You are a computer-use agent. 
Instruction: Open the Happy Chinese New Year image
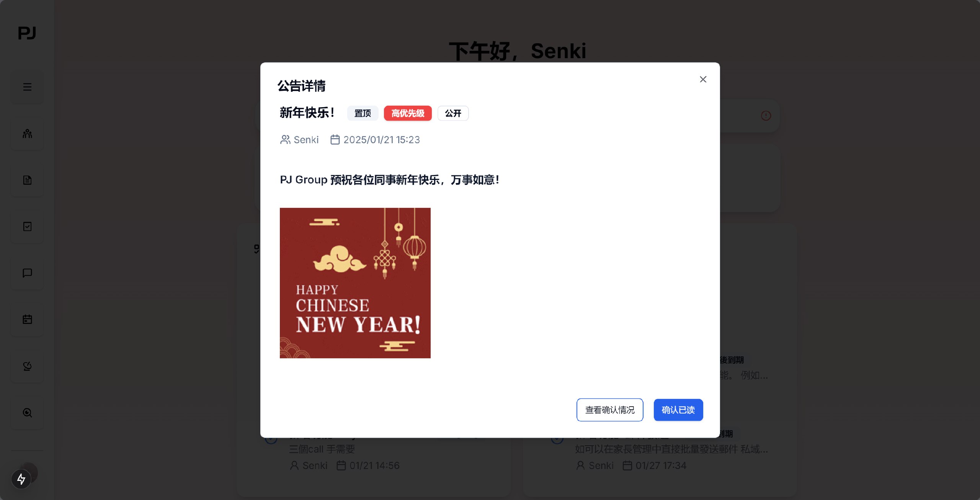point(355,283)
